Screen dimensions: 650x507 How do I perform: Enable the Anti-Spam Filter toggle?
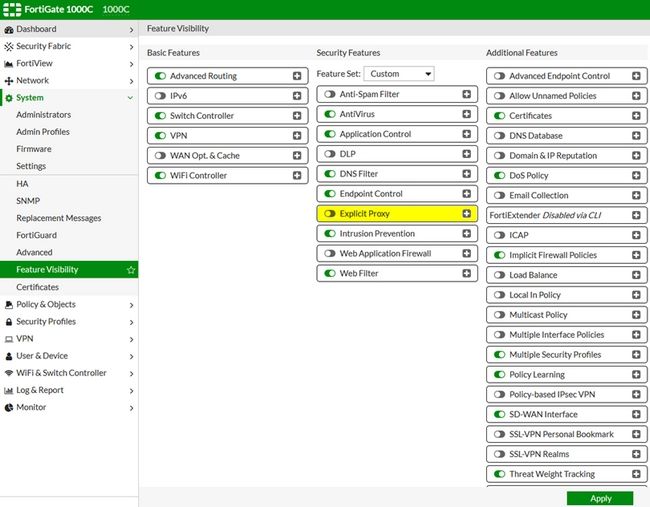point(330,94)
